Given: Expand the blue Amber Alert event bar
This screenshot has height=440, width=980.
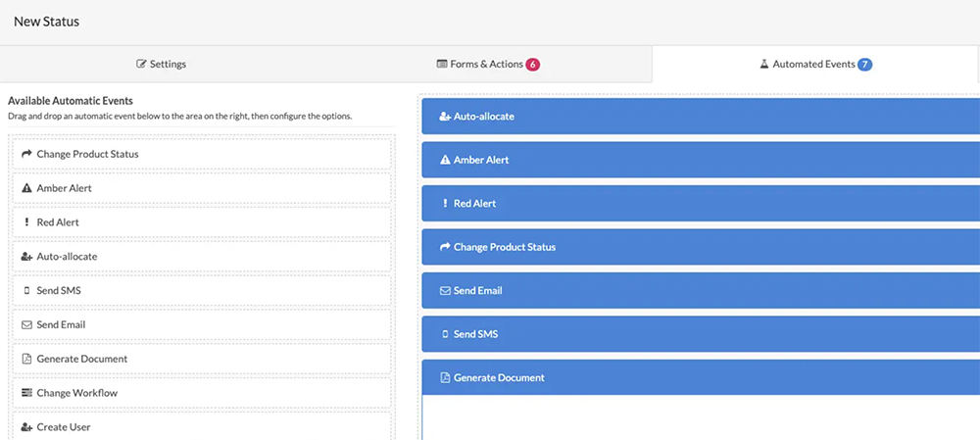Looking at the screenshot, I should 701,160.
